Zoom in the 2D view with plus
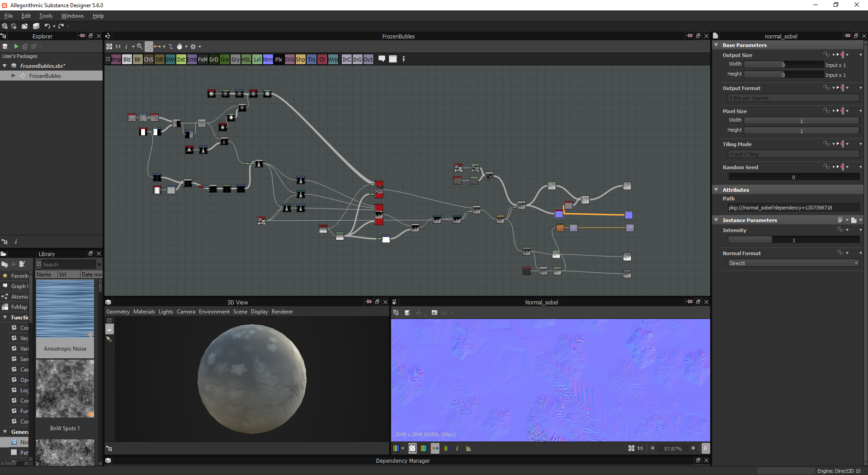This screenshot has width=868, height=475. coord(693,448)
